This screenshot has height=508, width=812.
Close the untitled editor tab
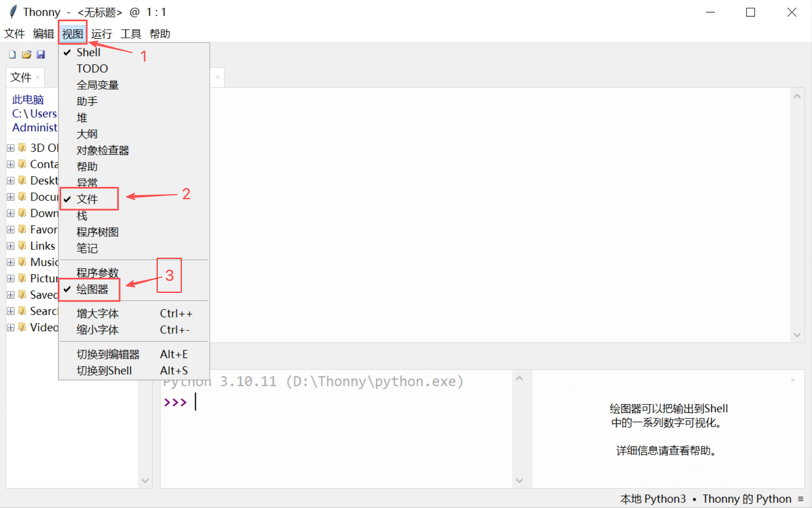click(217, 77)
